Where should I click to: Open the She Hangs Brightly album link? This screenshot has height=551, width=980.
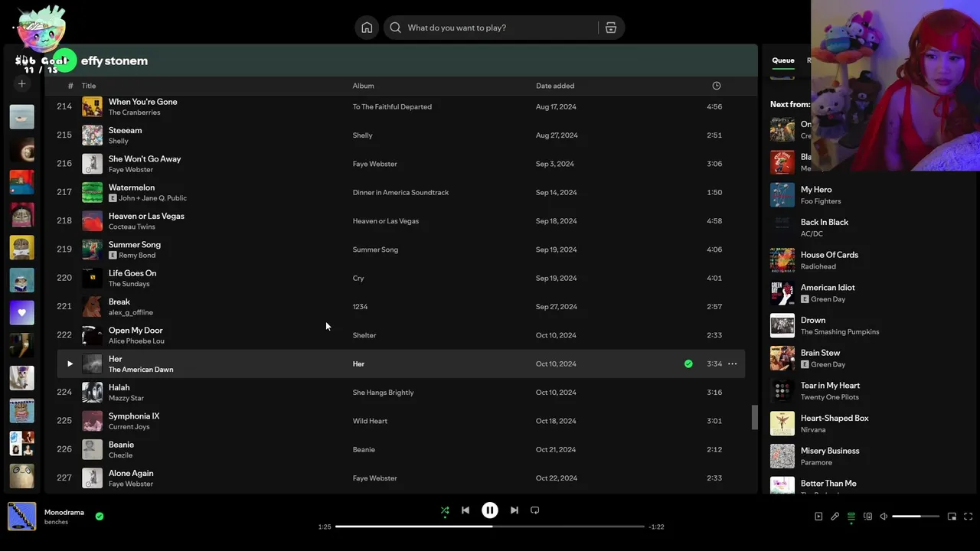(x=383, y=393)
